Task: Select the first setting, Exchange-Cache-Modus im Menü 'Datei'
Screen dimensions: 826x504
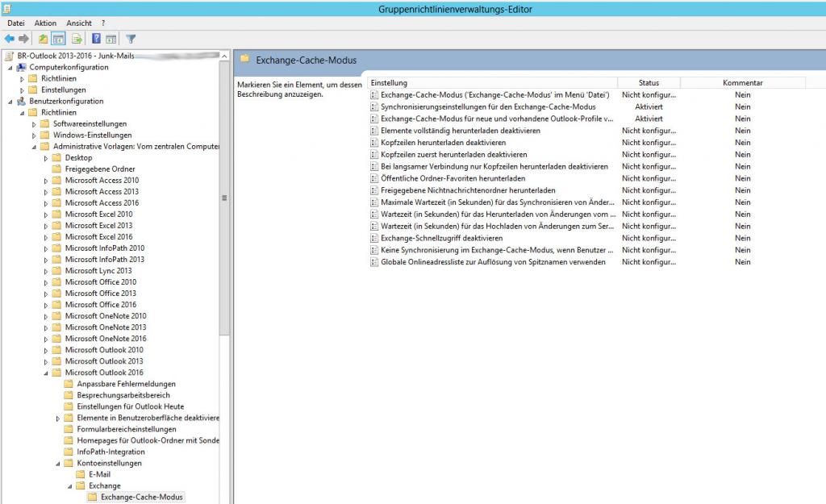Action: [x=495, y=95]
